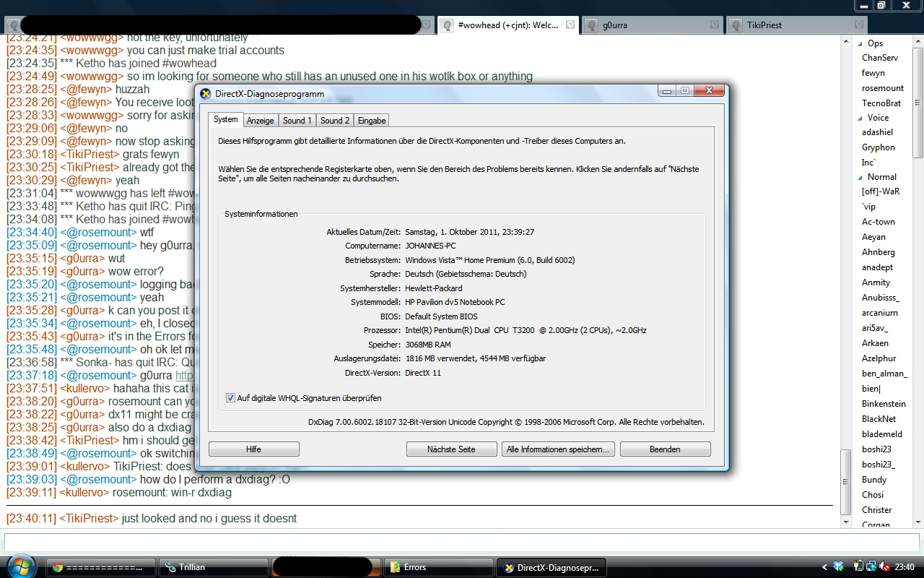Viewport: 924px width, 578px height.
Task: Switch to the TikiPriest chat tab
Action: point(798,25)
